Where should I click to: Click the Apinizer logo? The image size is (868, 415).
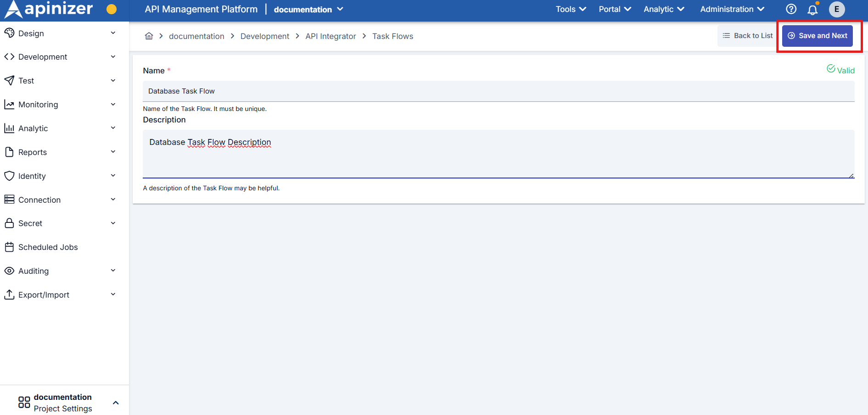(47, 9)
